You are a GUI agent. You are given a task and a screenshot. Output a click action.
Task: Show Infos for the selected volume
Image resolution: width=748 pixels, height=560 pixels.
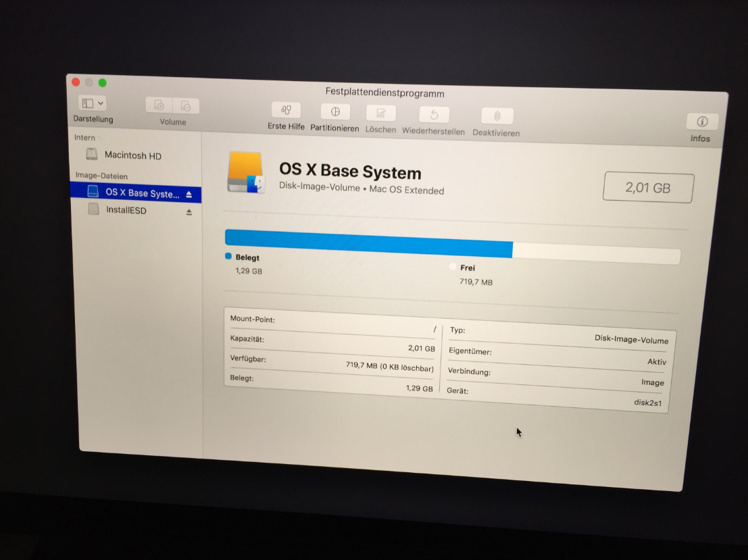[x=702, y=122]
